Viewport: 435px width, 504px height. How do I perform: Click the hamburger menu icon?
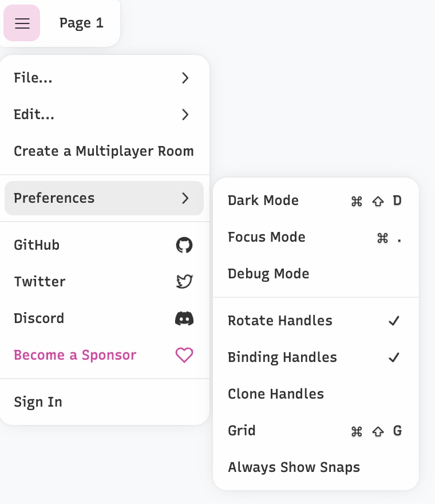(x=22, y=23)
